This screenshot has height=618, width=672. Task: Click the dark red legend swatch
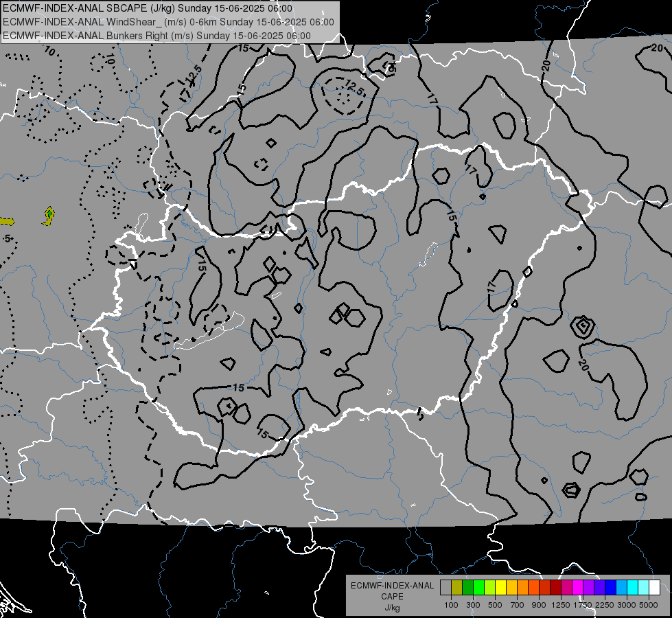555,588
